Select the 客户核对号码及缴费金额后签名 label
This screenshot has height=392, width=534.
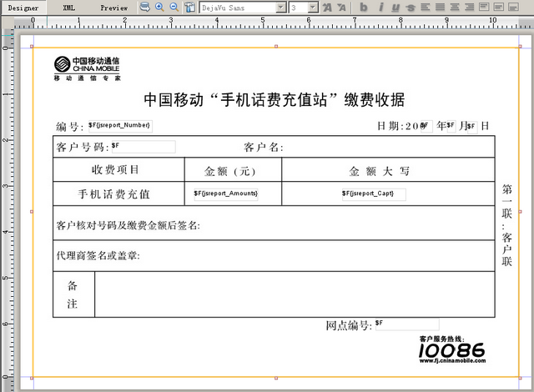tap(128, 225)
